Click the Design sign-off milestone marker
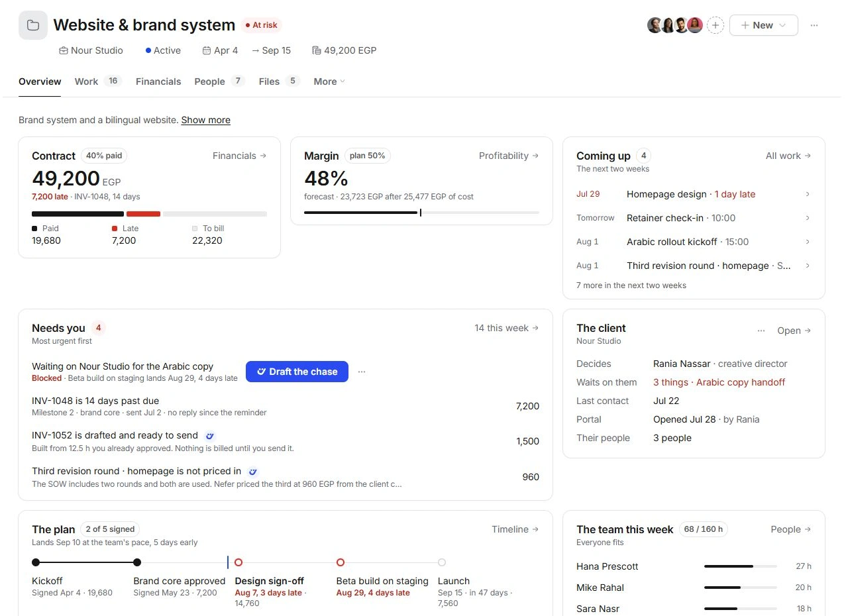 238,562
